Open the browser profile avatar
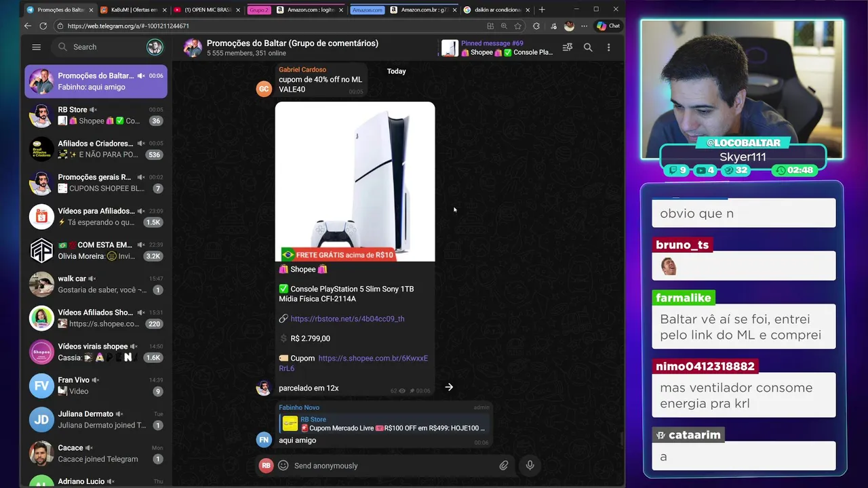Viewport: 868px width, 488px height. pyautogui.click(x=569, y=26)
